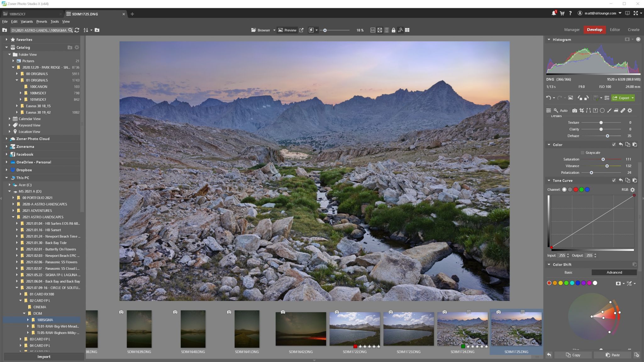The image size is (644, 362).
Task: Activate the 1:1 zoom icon
Action: click(373, 30)
